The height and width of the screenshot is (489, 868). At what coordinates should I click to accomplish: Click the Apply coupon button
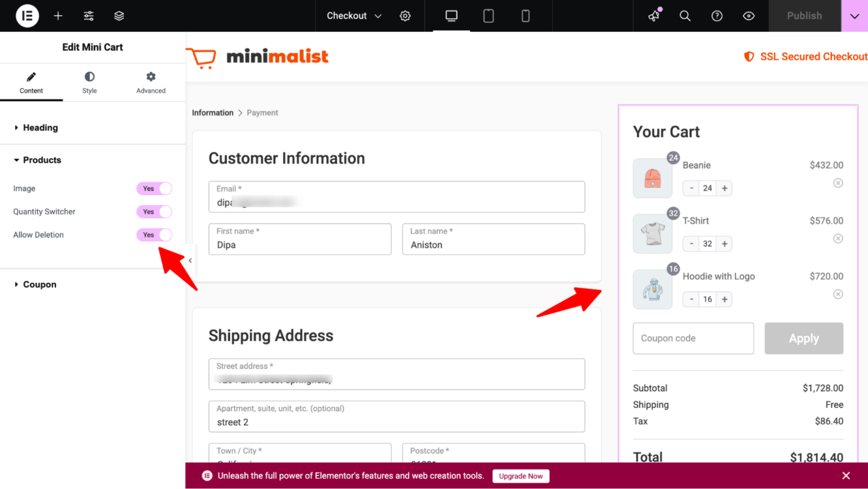pos(804,338)
